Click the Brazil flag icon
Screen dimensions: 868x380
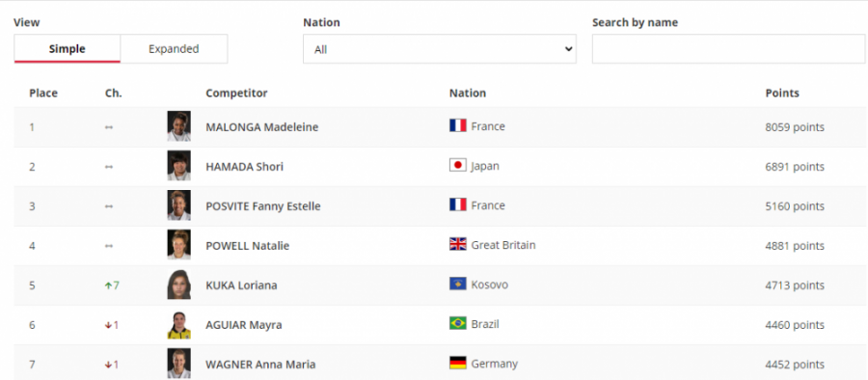pos(458,323)
